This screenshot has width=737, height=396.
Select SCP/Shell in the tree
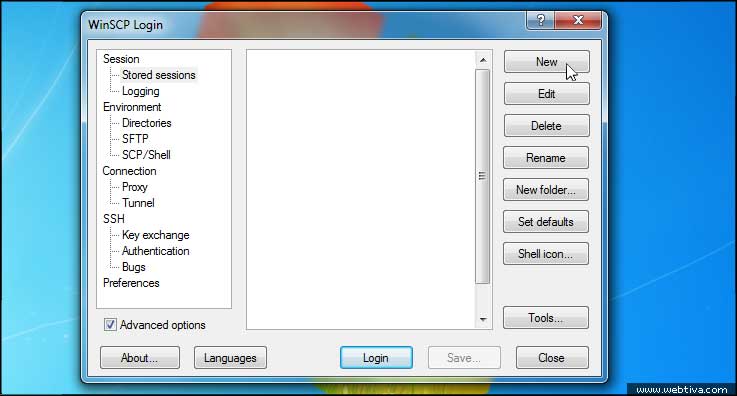pyautogui.click(x=146, y=155)
